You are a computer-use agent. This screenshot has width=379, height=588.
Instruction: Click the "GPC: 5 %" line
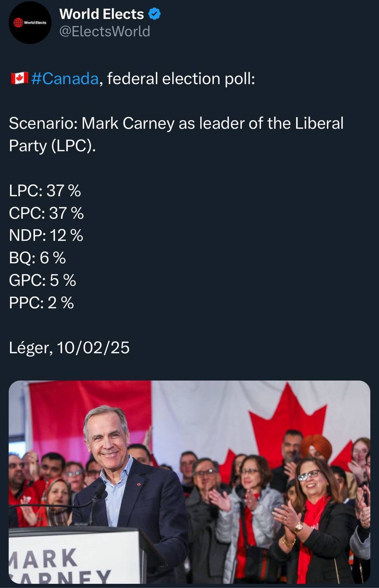pyautogui.click(x=42, y=280)
